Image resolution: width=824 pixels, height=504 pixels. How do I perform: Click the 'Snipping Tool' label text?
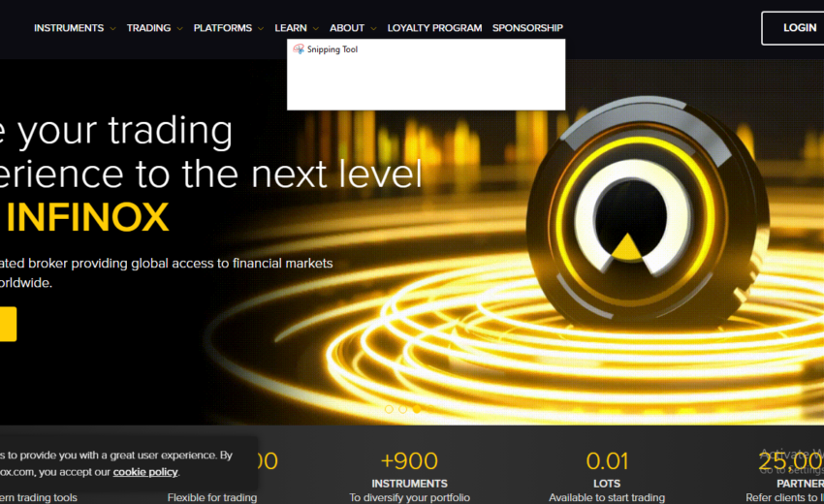[333, 49]
